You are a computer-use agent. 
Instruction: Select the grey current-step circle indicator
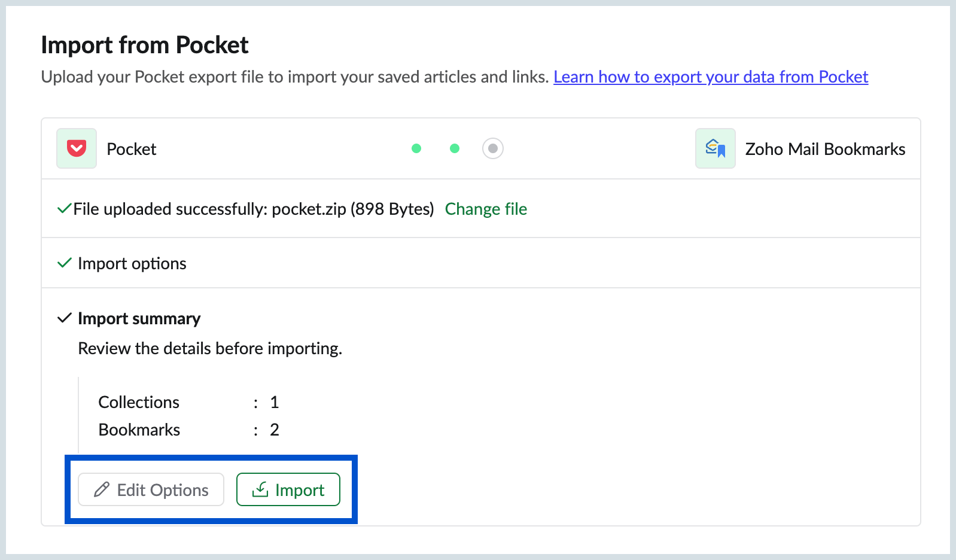(x=493, y=148)
